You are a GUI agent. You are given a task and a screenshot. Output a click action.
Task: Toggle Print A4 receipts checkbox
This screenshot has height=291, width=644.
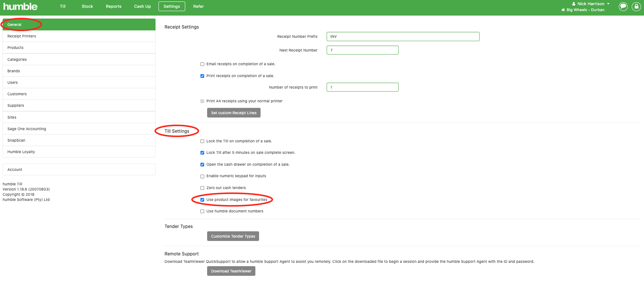[202, 101]
